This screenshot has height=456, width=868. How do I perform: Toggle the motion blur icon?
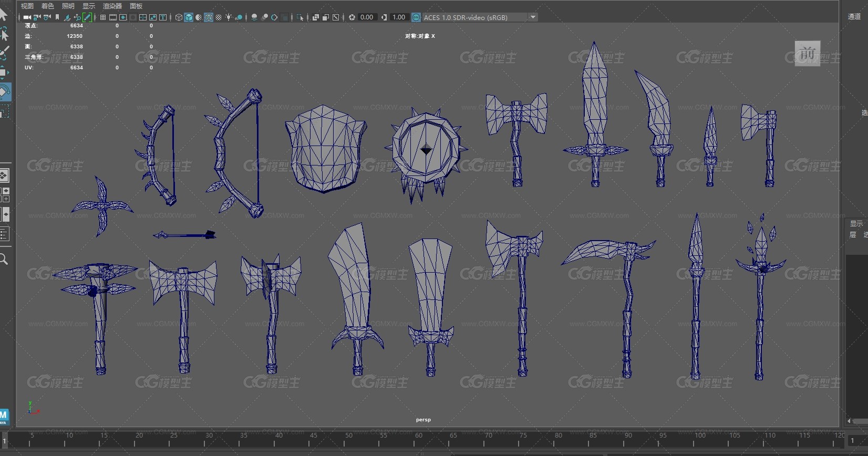point(264,17)
